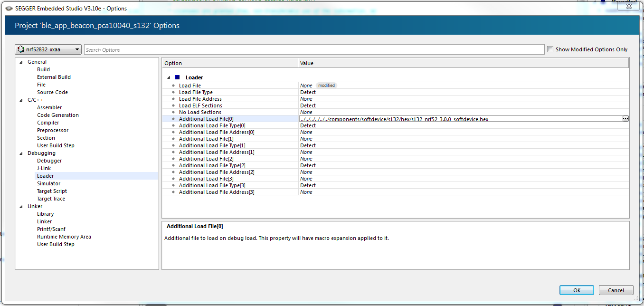Select the No Load Sections option row

click(x=395, y=112)
